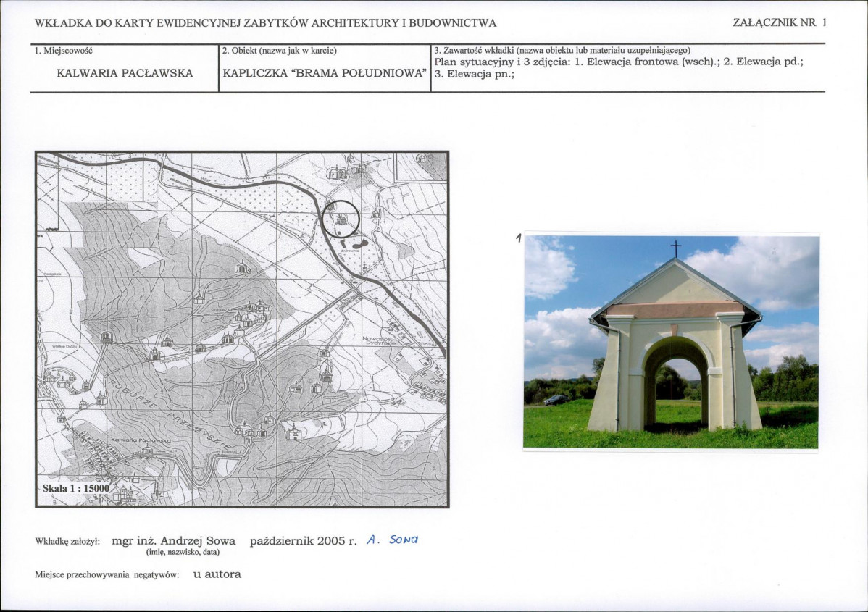The height and width of the screenshot is (612, 868).
Task: Click the 'ZAŁĄCZNIK NR 1' label
Action: pyautogui.click(x=779, y=22)
